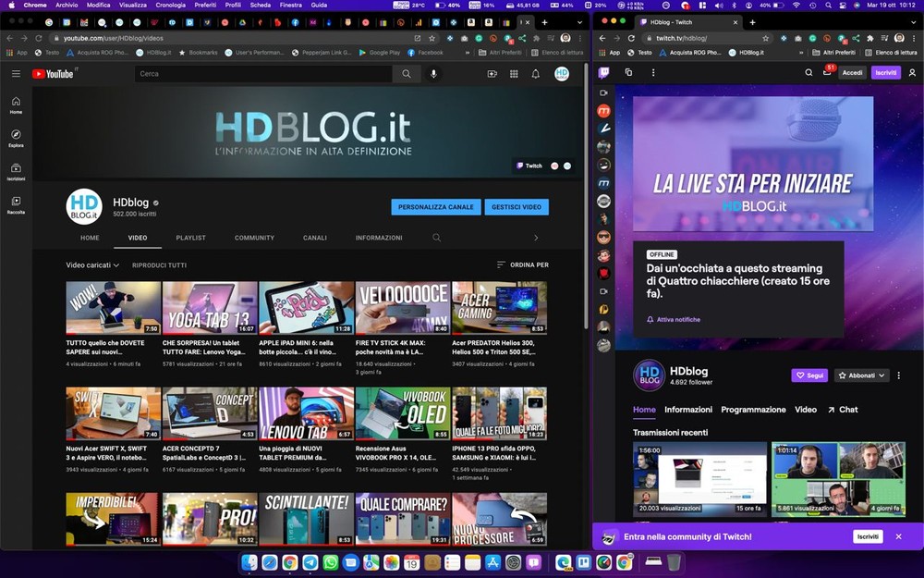Viewport: 924px width, 578px height.
Task: Open the ORDINA PER sort menu
Action: [523, 265]
